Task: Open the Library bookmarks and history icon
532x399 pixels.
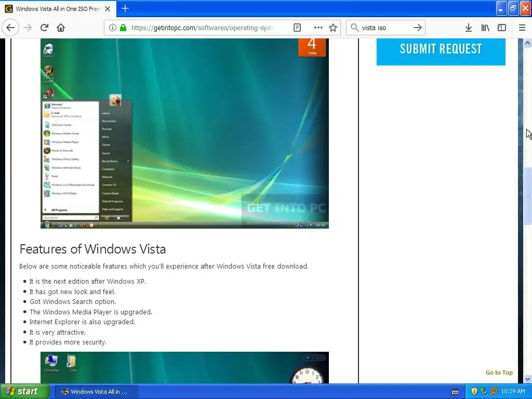Action: [x=485, y=28]
